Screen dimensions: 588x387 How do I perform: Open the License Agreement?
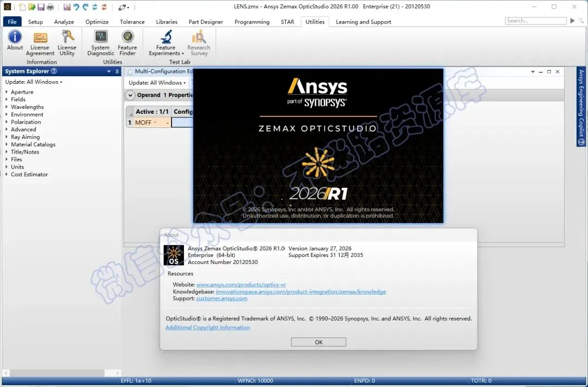click(x=40, y=43)
